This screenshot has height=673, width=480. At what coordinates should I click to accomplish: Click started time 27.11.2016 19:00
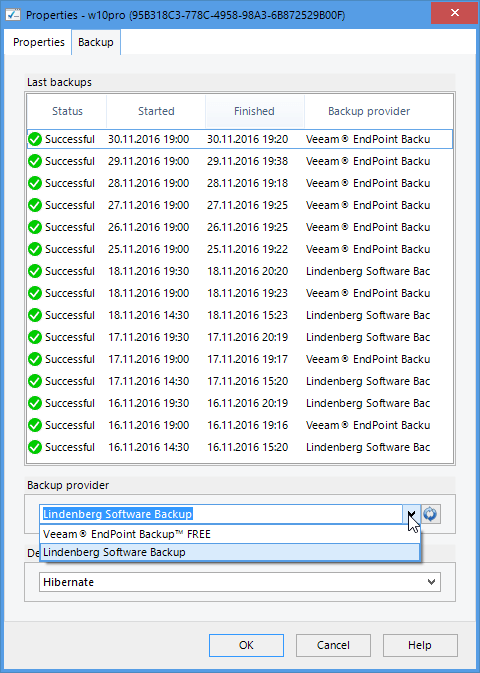149,205
